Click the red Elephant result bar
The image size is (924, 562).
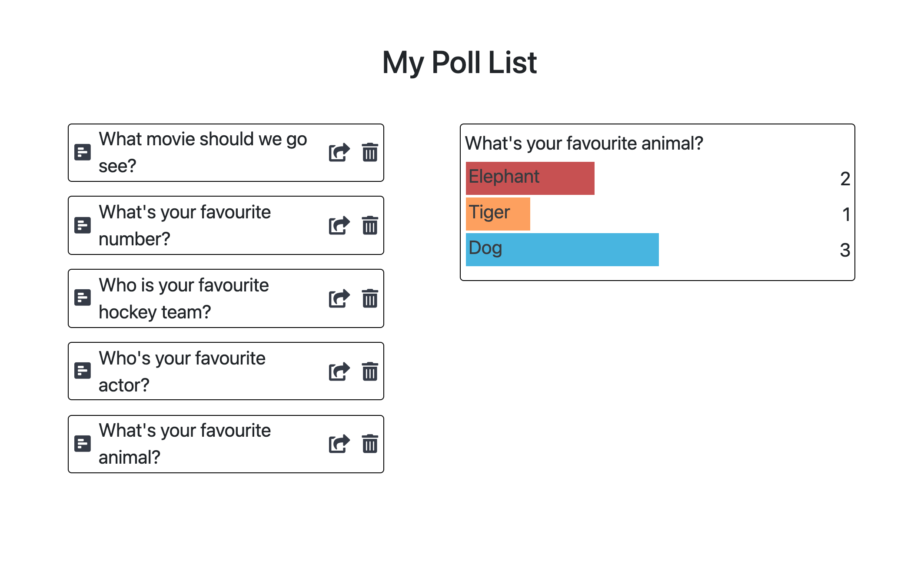coord(530,178)
